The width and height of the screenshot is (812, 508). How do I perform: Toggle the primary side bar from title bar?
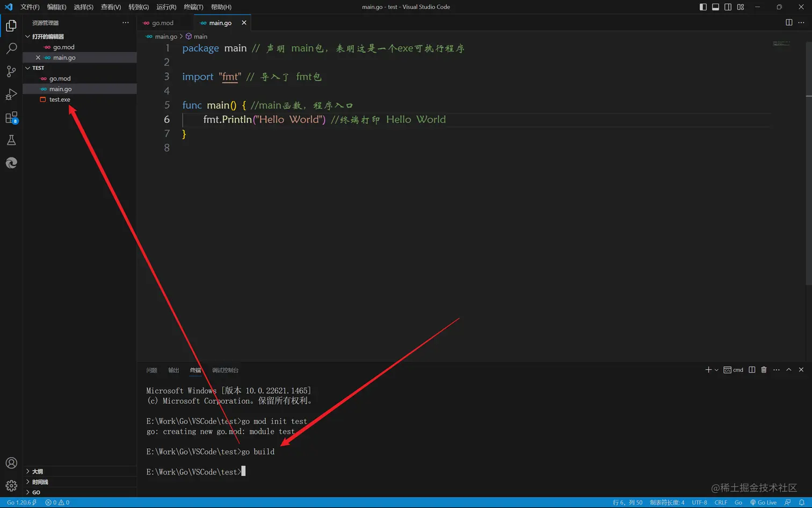coord(703,7)
